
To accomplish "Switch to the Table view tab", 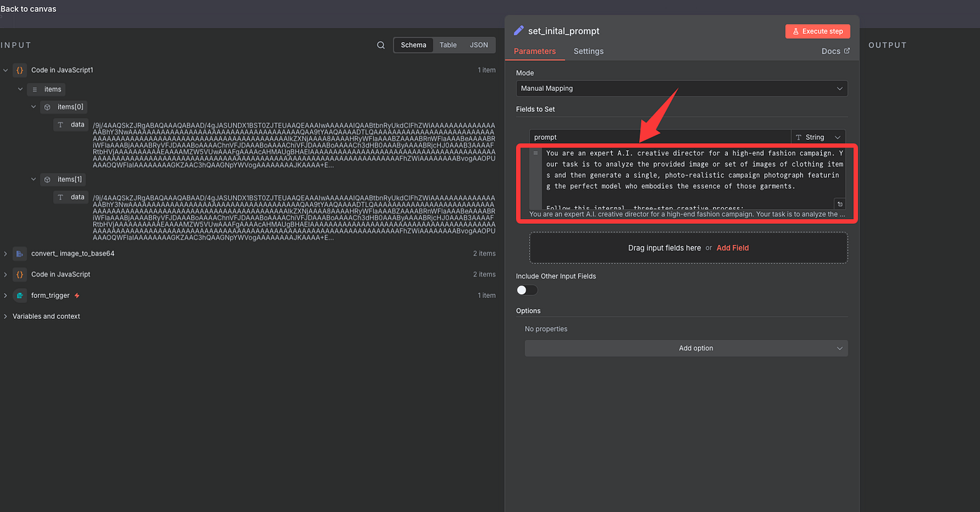I will click(448, 45).
